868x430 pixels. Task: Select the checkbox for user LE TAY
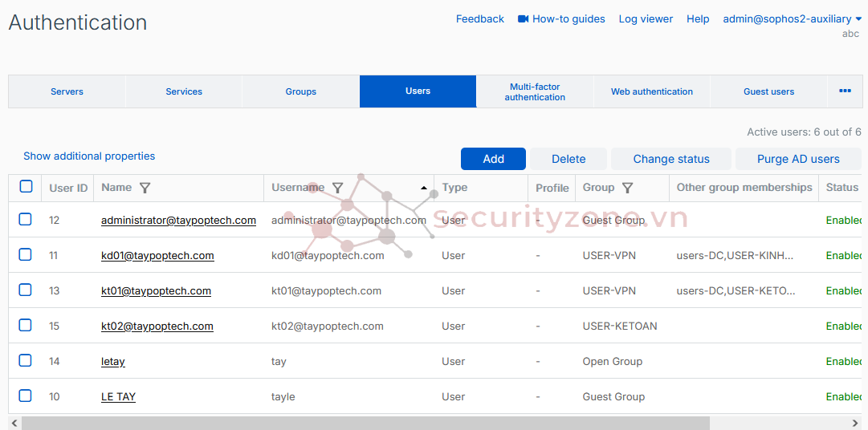[26, 396]
